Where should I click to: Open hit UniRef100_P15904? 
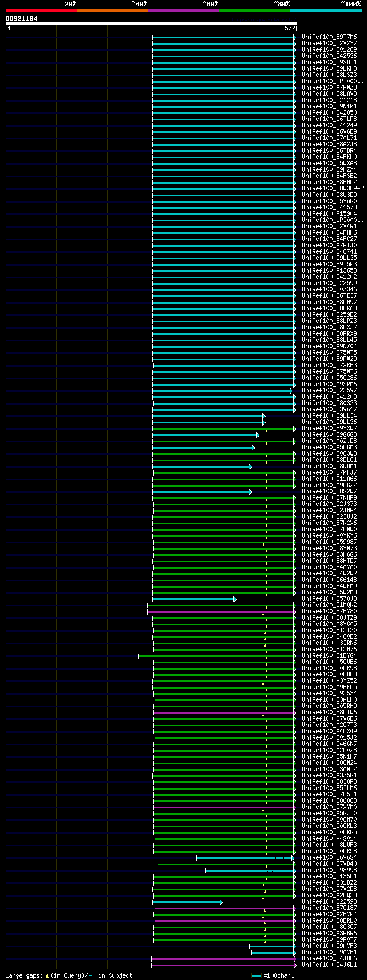coord(329,214)
